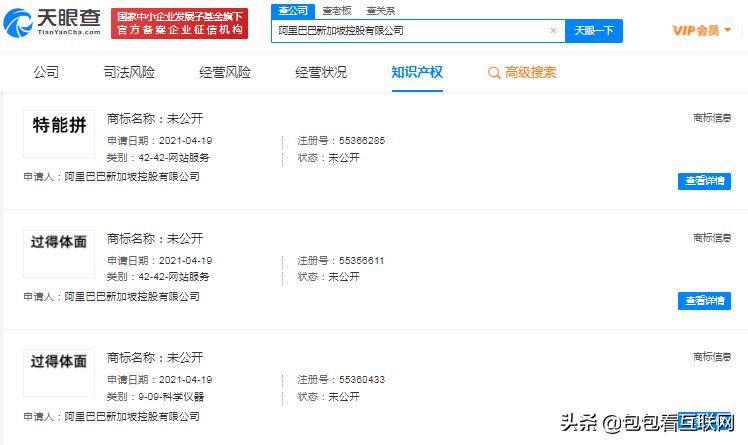This screenshot has width=748, height=445.
Task: Select the 查老板 search tab
Action: (x=337, y=10)
